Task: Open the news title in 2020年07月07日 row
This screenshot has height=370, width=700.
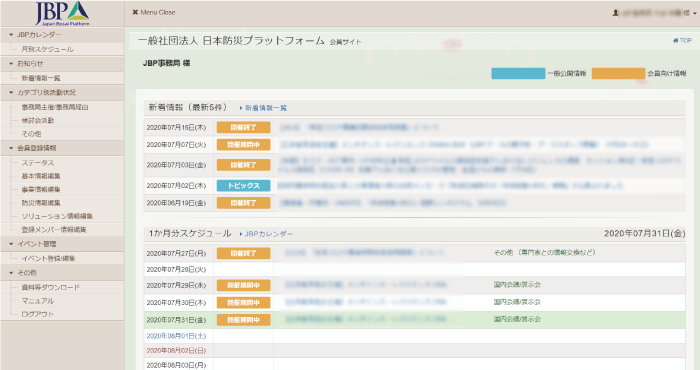Action: click(464, 145)
